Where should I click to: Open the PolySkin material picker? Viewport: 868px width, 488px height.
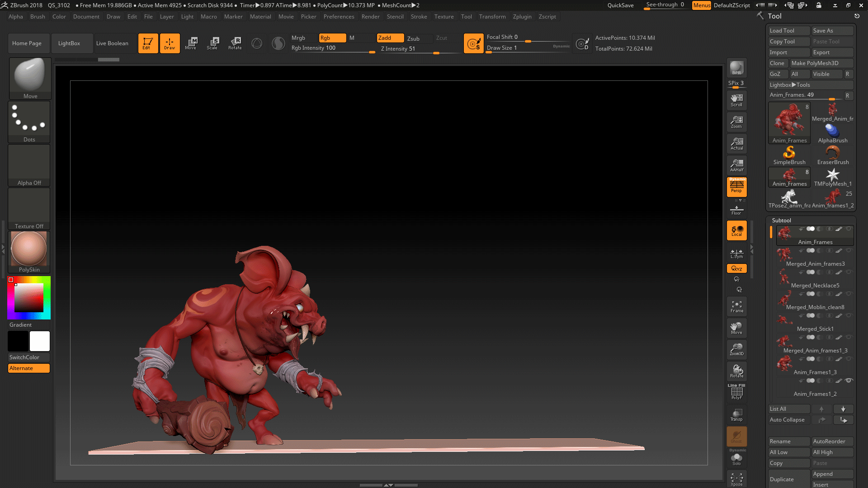pyautogui.click(x=29, y=252)
